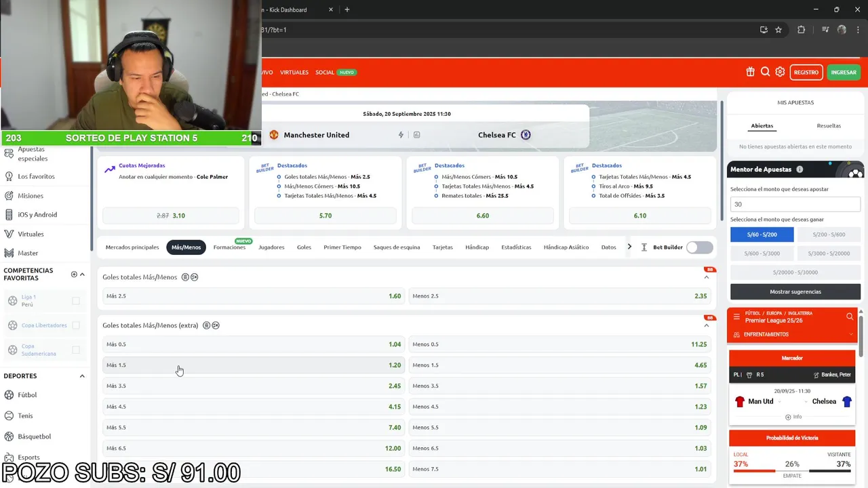Viewport: 868px width, 488px height.
Task: Select the S/20000 - S/30000 win range
Action: [x=795, y=272]
